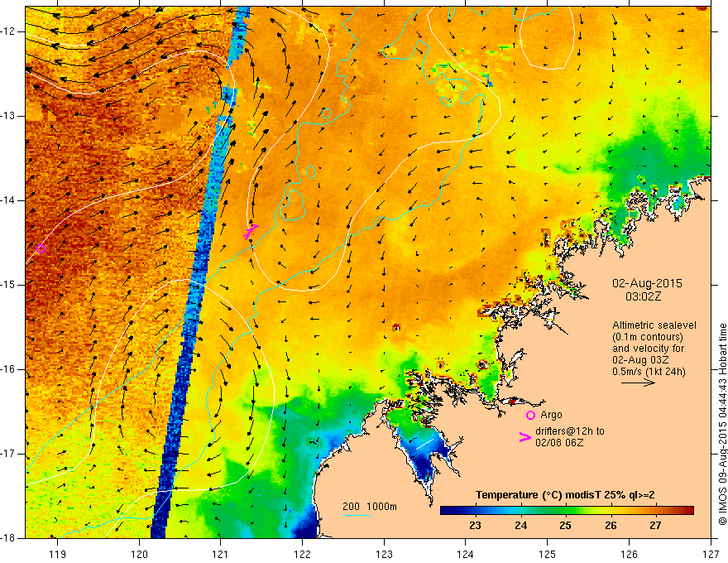Click the longitude 125 axis label
This screenshot has width=728, height=563.
coord(548,554)
